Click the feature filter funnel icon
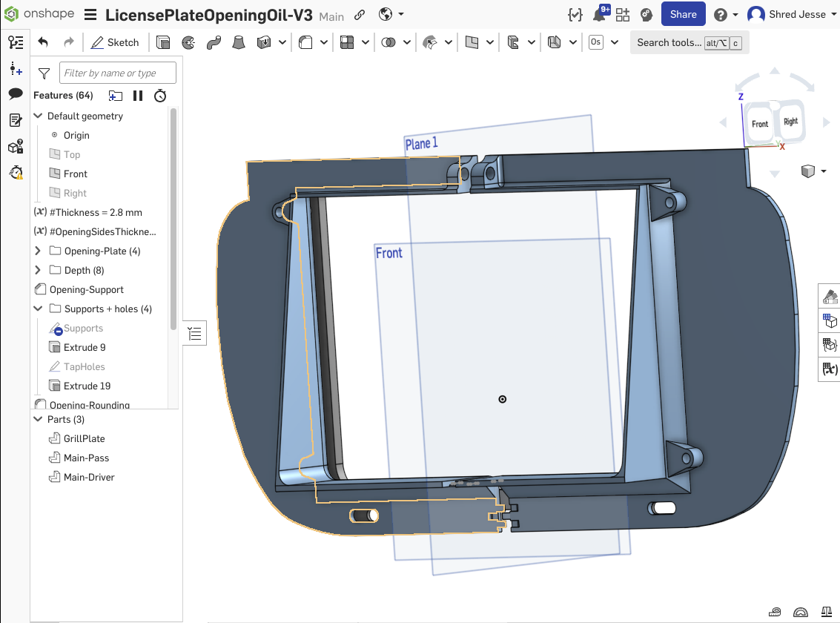The width and height of the screenshot is (840, 623). point(44,73)
